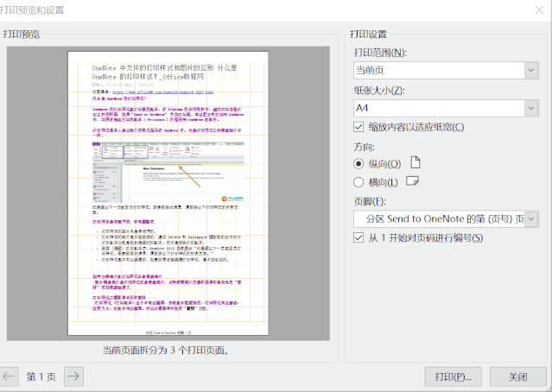Click the 纸张大小(Z): label
The height and width of the screenshot is (392, 552).
pos(379,91)
